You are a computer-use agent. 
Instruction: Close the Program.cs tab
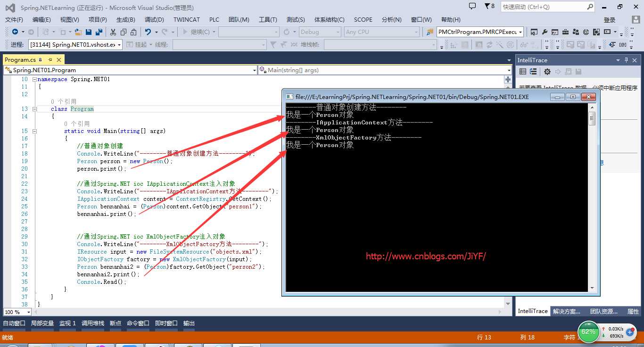point(59,60)
